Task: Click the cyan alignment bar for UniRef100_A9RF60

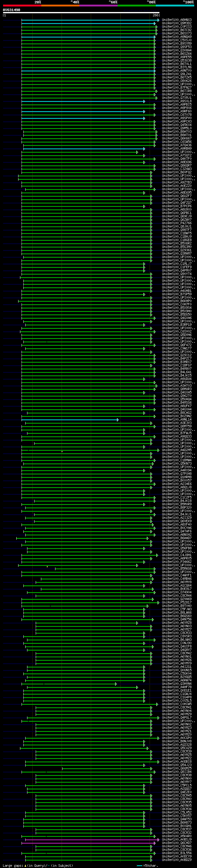Action: [83, 111]
